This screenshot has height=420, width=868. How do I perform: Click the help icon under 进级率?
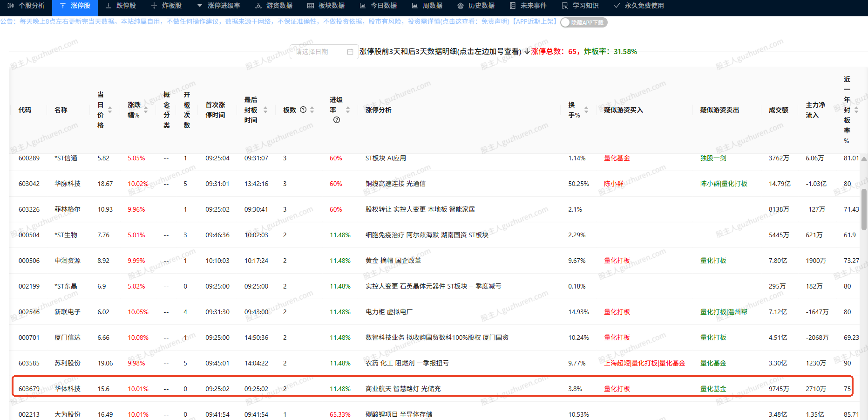[x=337, y=120]
